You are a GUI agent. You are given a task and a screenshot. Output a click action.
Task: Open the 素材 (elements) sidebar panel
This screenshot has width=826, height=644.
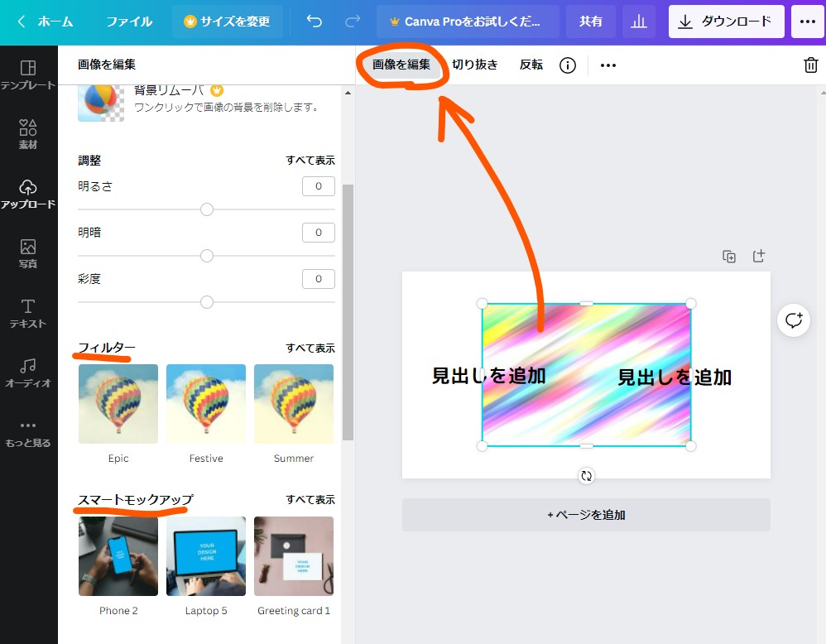point(28,134)
